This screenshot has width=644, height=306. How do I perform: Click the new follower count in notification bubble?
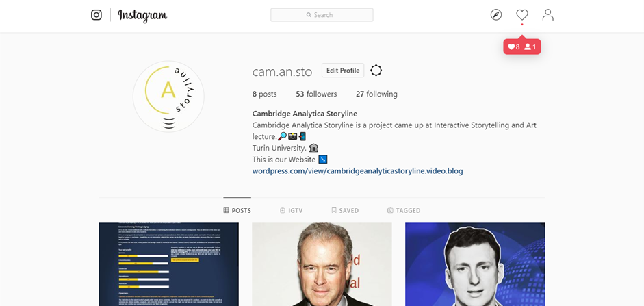pos(530,47)
